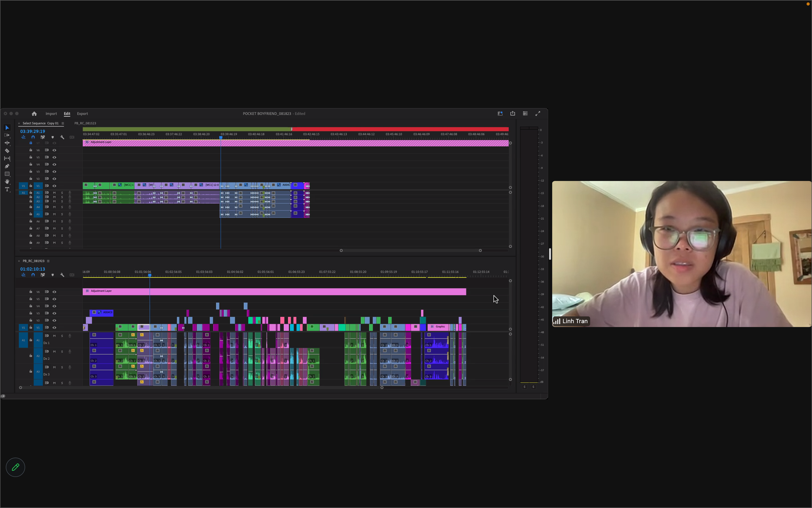Select the Razor tool
This screenshot has width=812, height=508.
coord(7,151)
